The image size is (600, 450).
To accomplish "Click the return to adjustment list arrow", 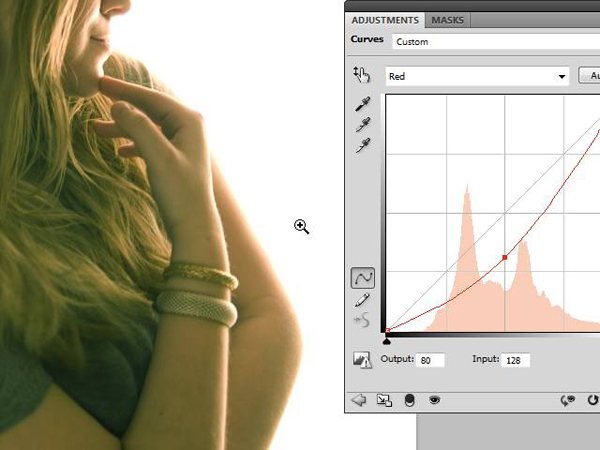I will coord(359,400).
